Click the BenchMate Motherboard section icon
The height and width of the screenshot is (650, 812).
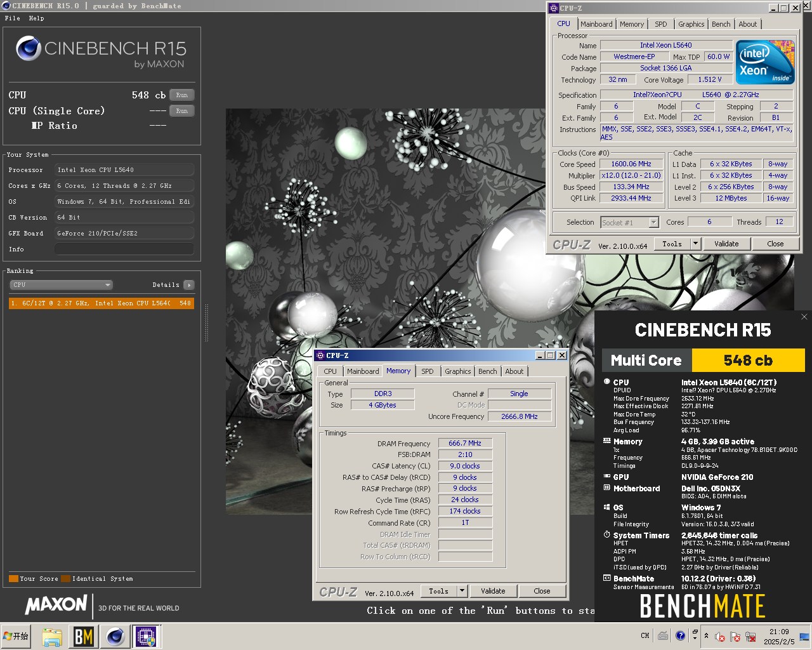click(x=607, y=488)
